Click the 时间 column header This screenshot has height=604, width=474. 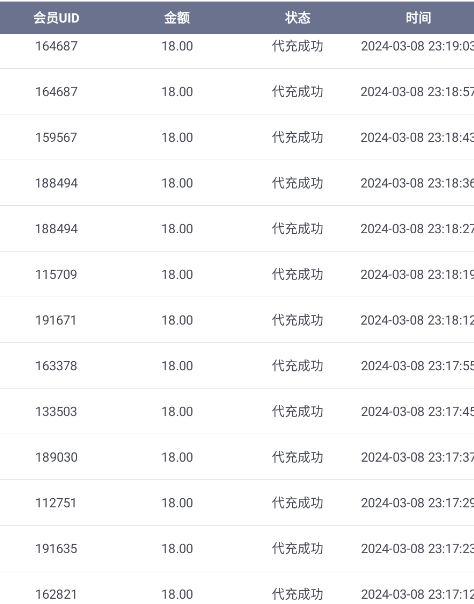click(418, 18)
